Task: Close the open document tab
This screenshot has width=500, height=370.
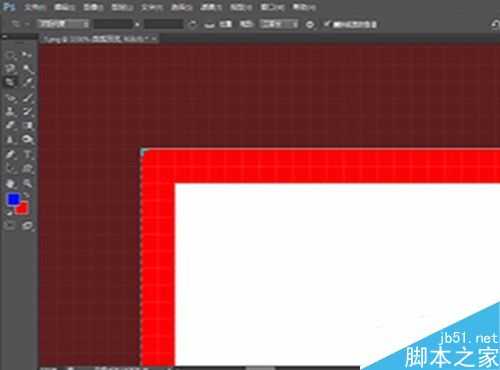Action: click(x=154, y=39)
